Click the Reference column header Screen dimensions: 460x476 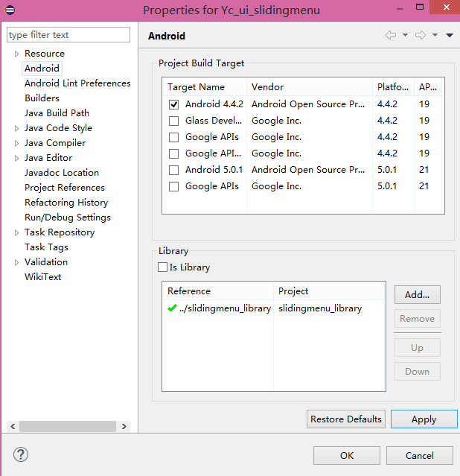coord(218,291)
